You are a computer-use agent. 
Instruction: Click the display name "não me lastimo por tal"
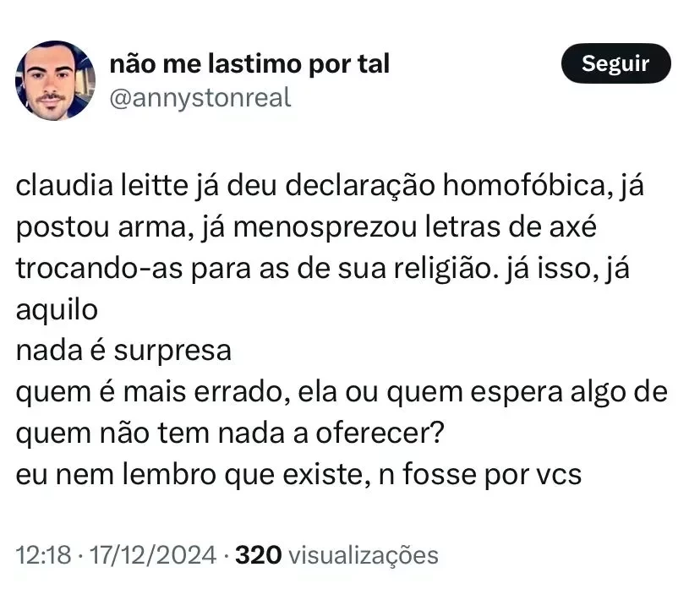point(249,63)
